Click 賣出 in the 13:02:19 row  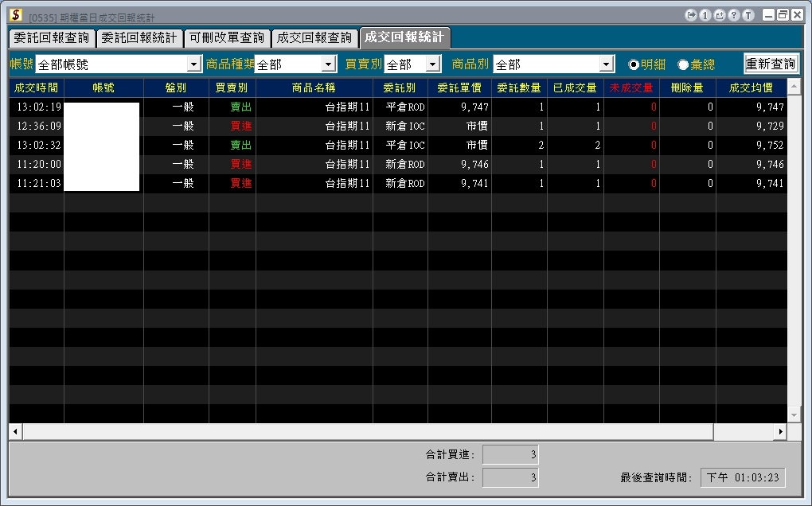240,107
